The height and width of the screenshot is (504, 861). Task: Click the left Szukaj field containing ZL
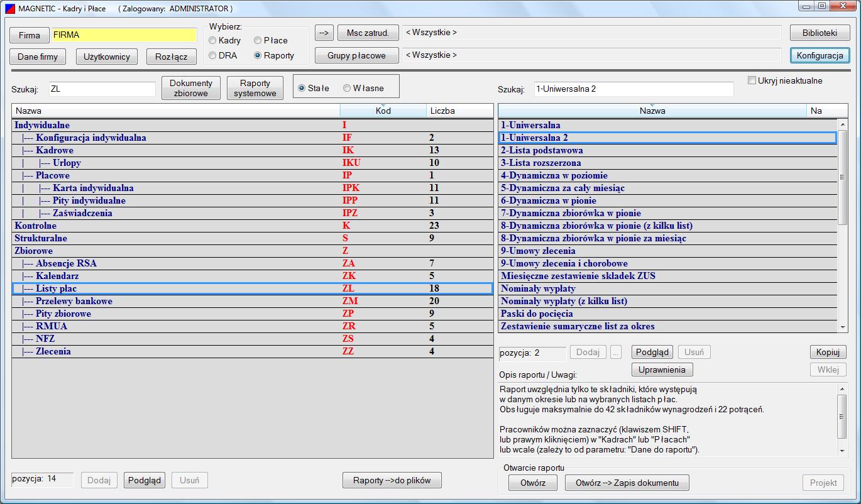click(102, 89)
